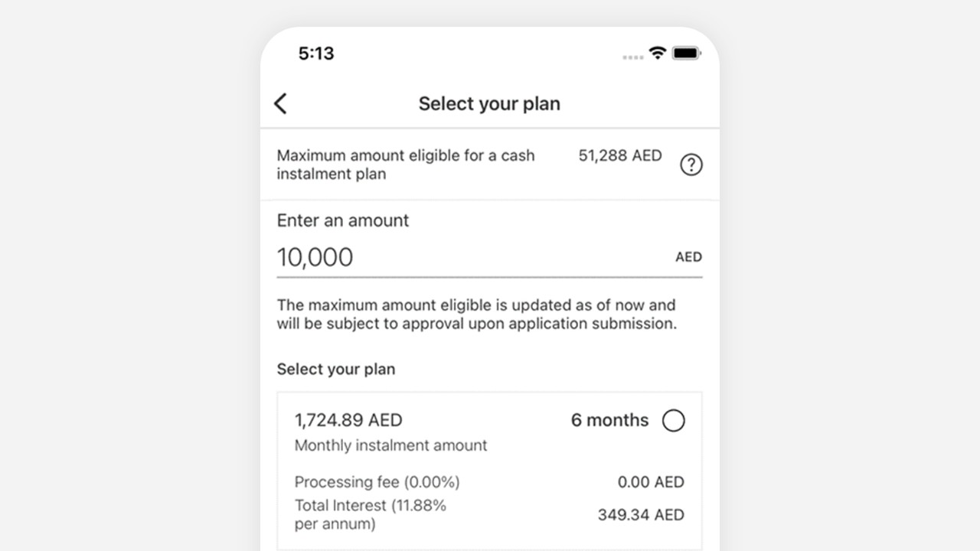Tap the 'Maximum amount eligible' description text
This screenshot has height=551, width=980.
pyautogui.click(x=406, y=165)
